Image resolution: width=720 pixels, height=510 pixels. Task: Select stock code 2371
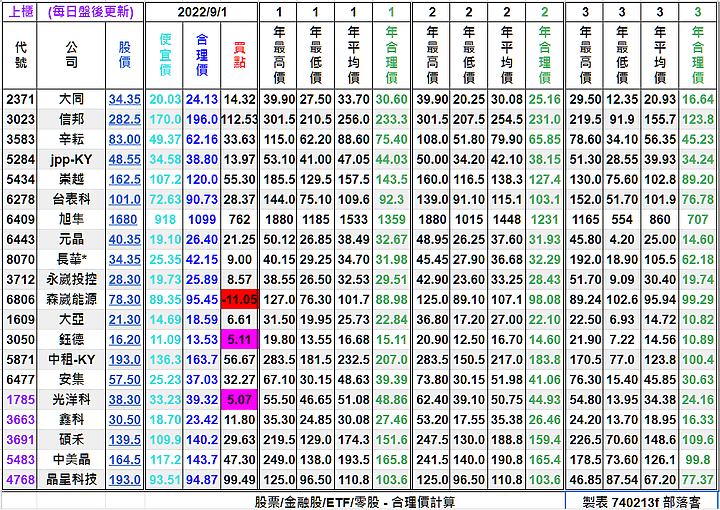[x=20, y=99]
